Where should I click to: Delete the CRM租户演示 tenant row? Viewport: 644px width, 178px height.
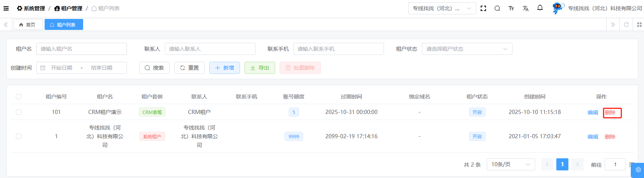610,112
